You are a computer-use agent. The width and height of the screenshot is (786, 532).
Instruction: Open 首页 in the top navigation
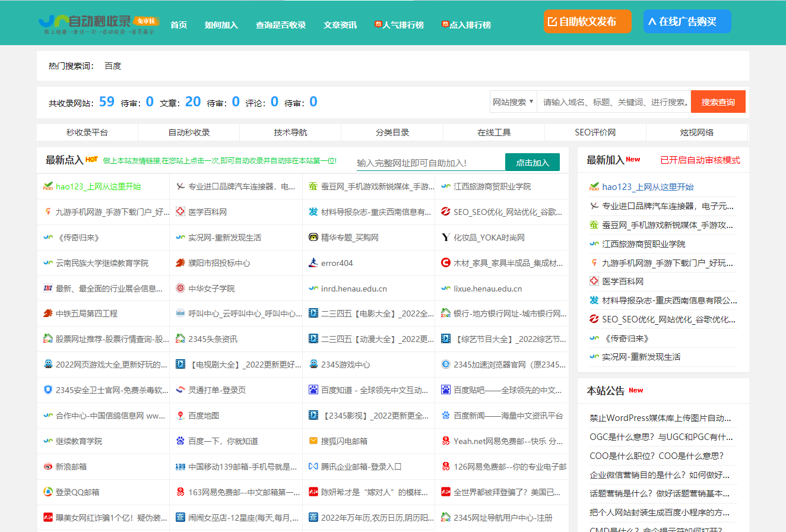click(179, 25)
